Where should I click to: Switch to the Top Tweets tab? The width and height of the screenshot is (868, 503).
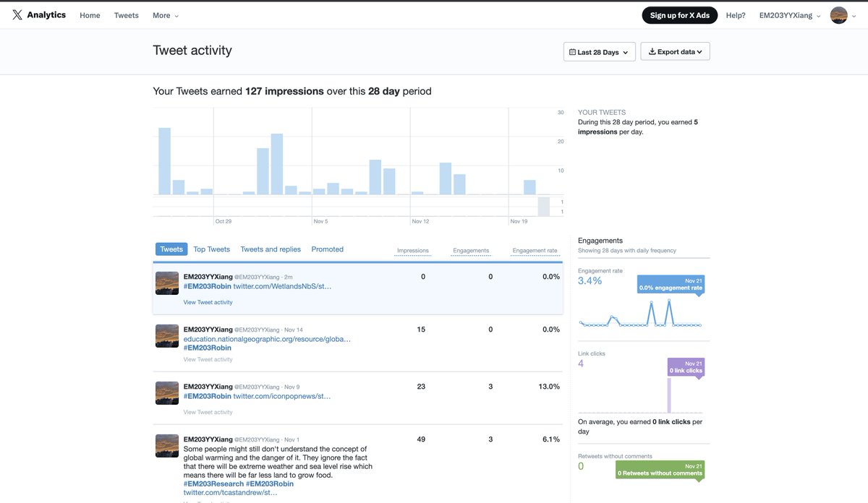click(x=212, y=249)
